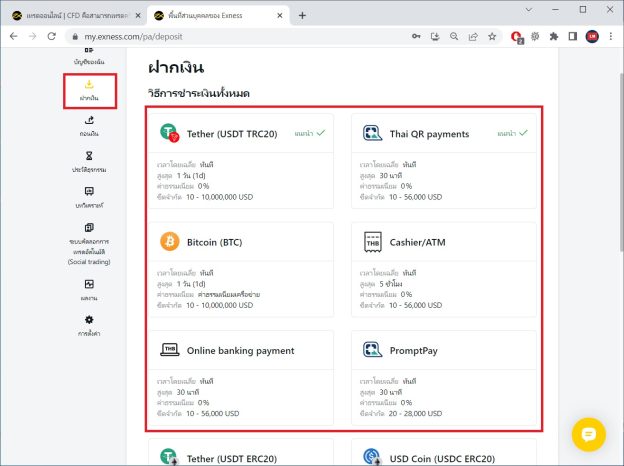
Task: Open the Deposit (ฝากเงิน) sidebar item
Action: tap(89, 90)
